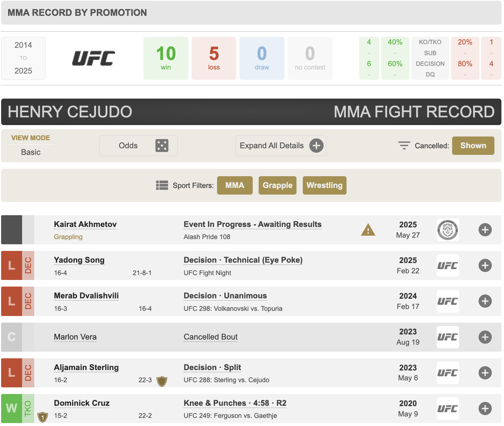This screenshot has width=504, height=426.
Task: Open Merab Dvalishvili fighter link
Action: [86, 296]
